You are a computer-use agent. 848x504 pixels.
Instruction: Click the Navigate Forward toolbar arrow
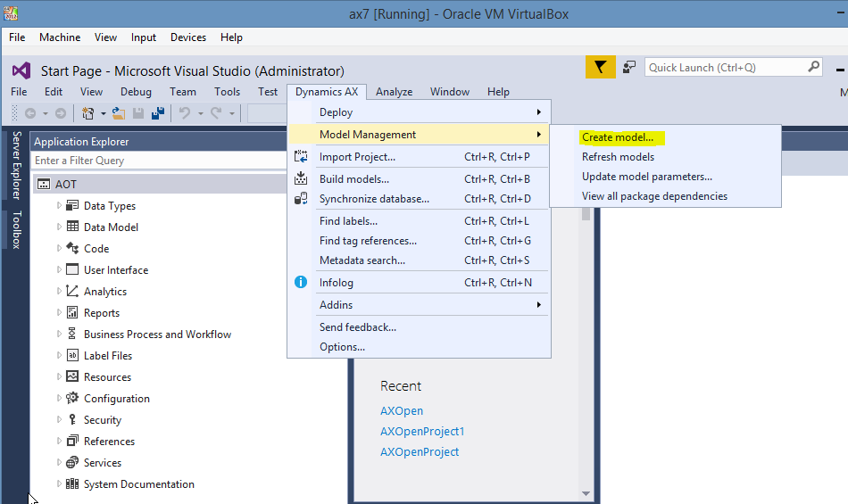pyautogui.click(x=61, y=113)
